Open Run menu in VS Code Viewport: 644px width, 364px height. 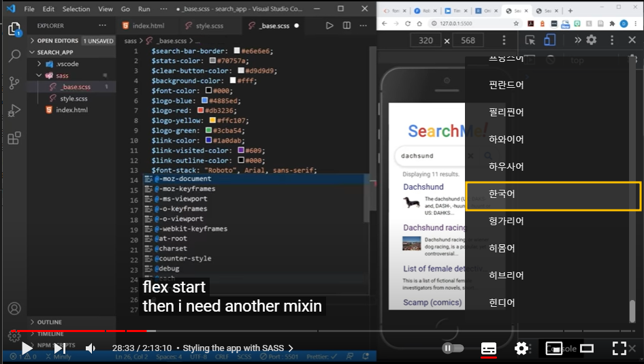pos(144,9)
